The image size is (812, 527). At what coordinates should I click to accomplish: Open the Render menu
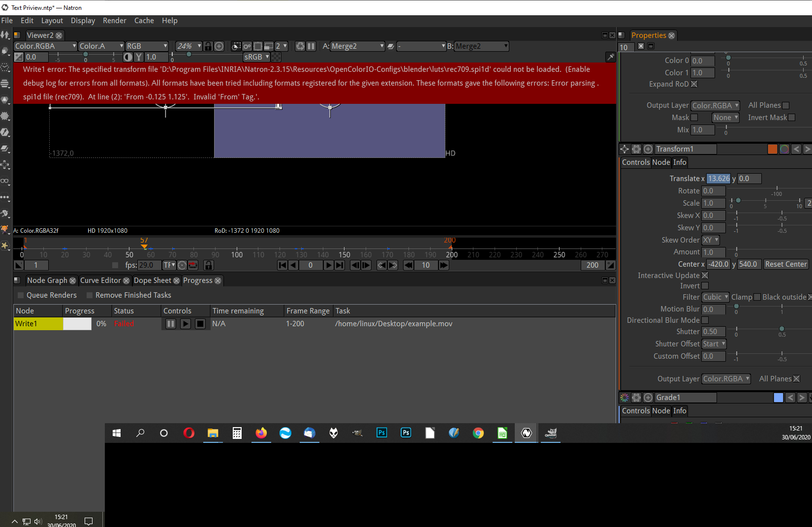tap(114, 21)
